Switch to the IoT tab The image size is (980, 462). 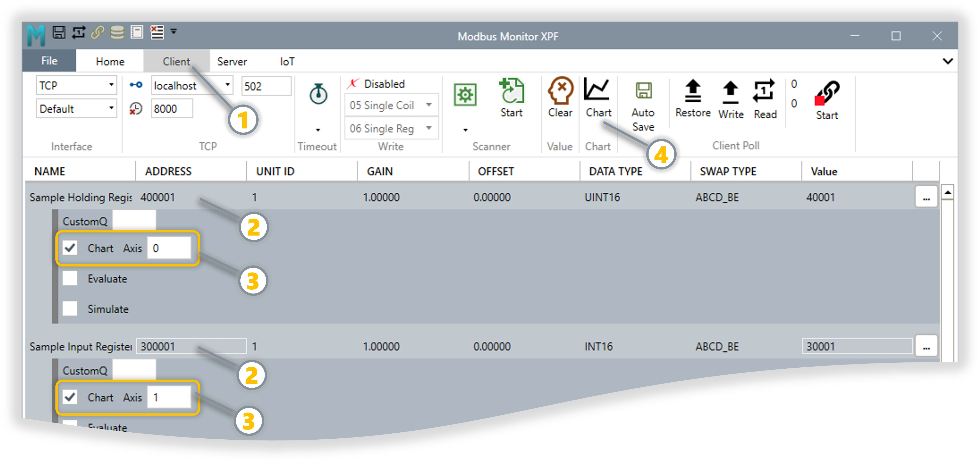coord(287,61)
